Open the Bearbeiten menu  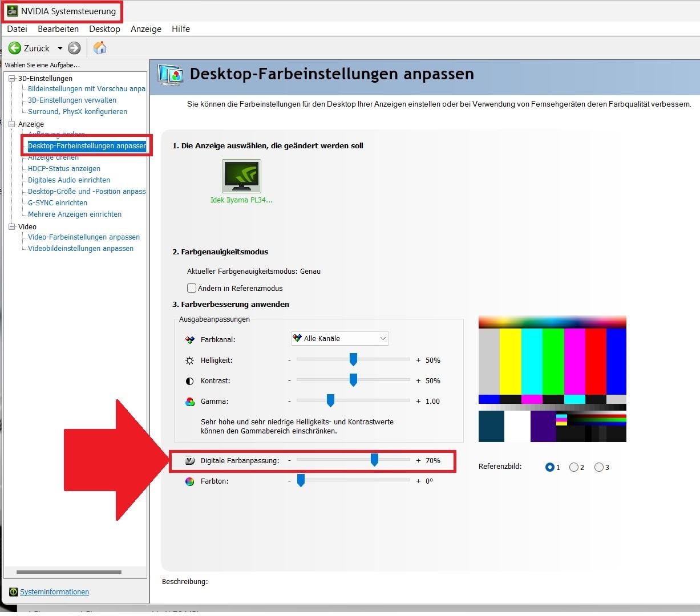(x=58, y=29)
